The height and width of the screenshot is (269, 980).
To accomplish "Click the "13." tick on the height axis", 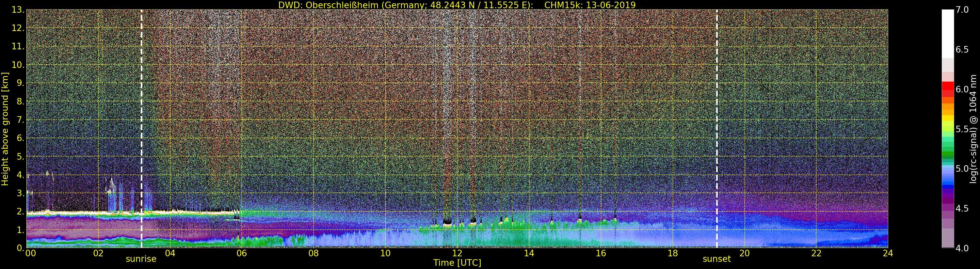I will [19, 10].
